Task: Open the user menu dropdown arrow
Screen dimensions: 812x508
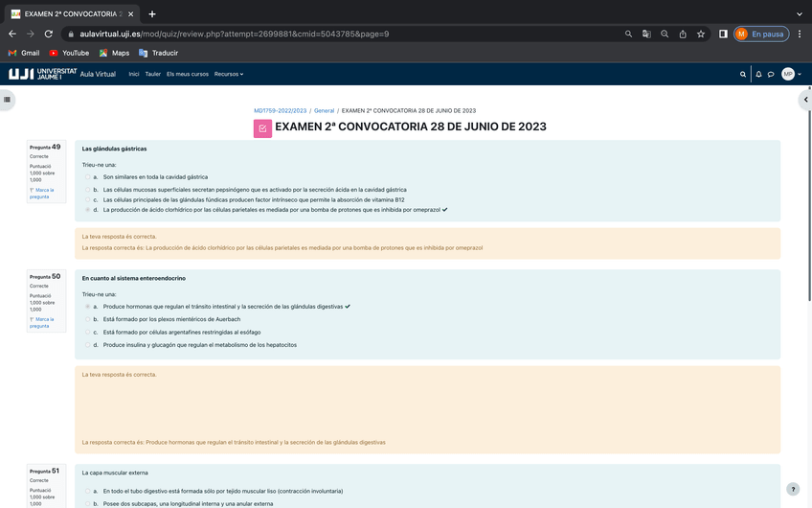Action: click(x=799, y=74)
